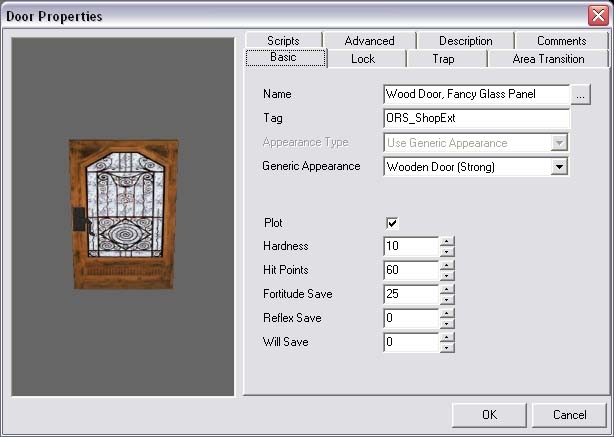Close the Door Properties dialog
This screenshot has height=437, width=614.
click(598, 15)
